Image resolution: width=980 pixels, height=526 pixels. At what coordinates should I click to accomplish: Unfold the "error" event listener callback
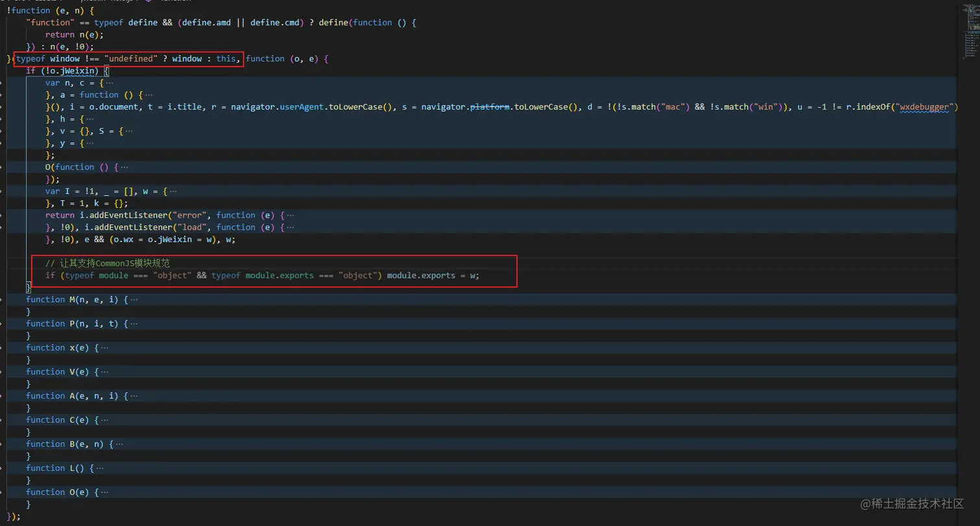coord(290,215)
